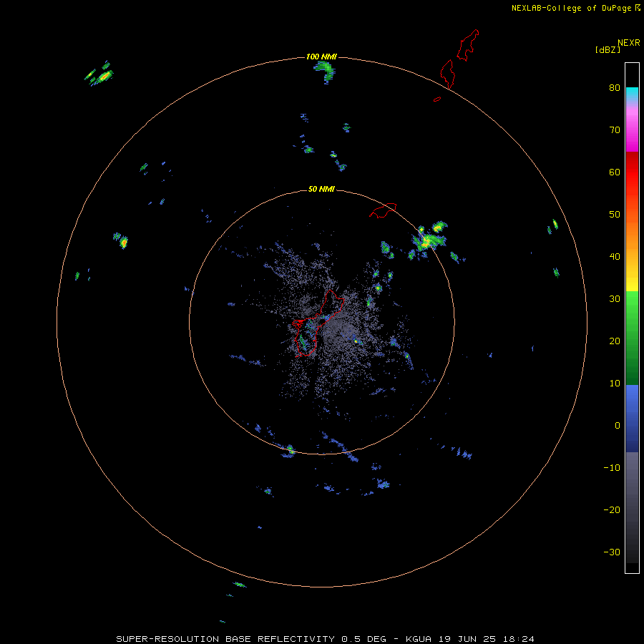
Task: Click the -30 value on dBZ scale
Action: click(612, 552)
